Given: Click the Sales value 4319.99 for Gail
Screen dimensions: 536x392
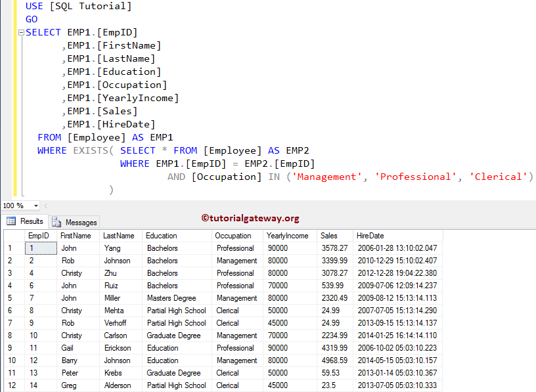Looking at the screenshot, I should [x=334, y=348].
